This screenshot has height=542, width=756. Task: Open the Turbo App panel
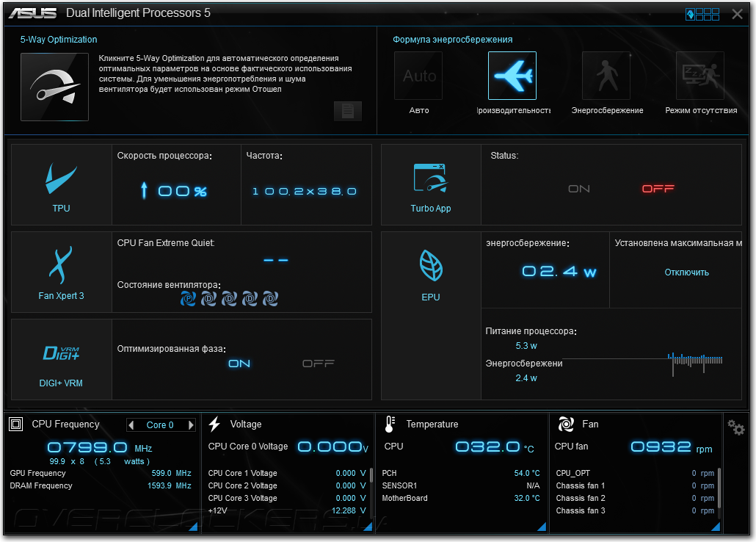(431, 185)
